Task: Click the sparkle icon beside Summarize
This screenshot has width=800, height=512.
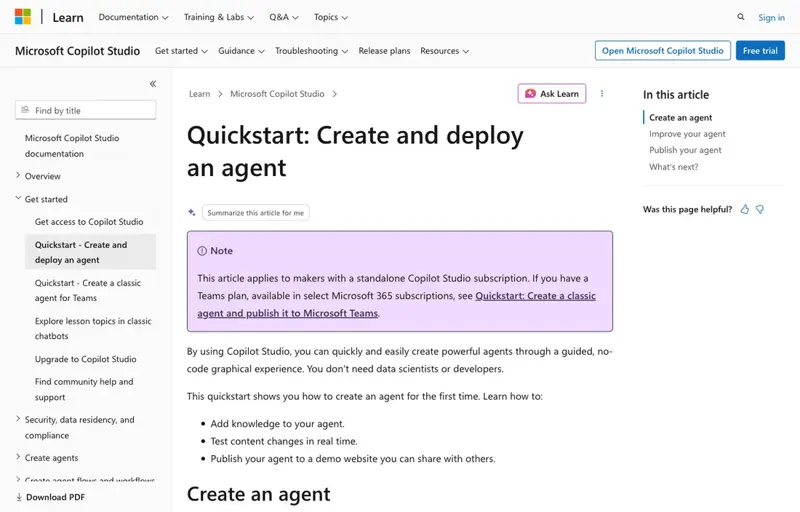Action: tap(192, 212)
